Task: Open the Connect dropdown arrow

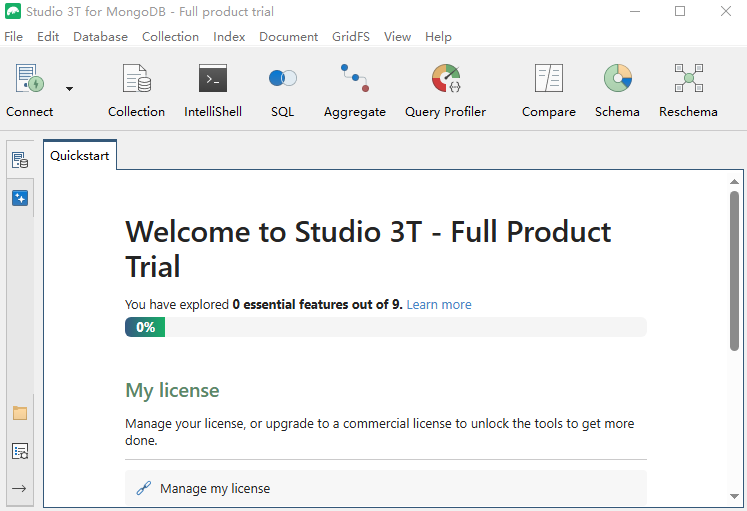Action: 70,89
